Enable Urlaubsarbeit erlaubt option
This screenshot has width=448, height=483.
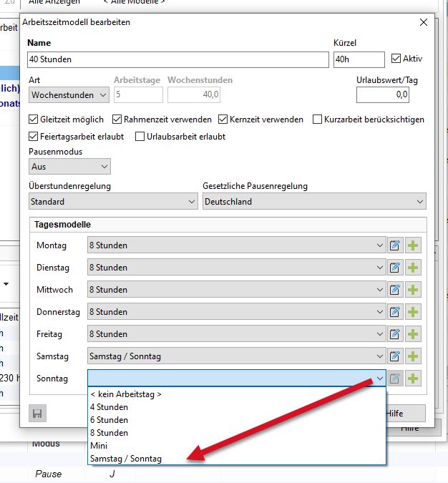coord(140,136)
